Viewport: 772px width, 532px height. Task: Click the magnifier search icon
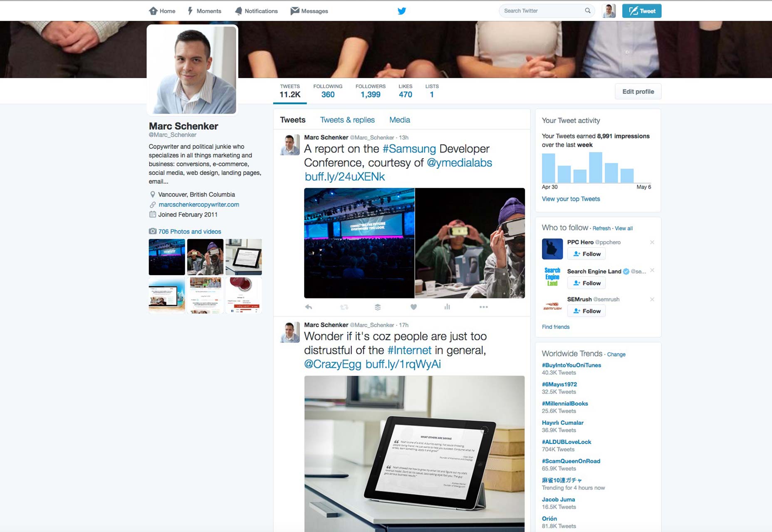pyautogui.click(x=588, y=11)
